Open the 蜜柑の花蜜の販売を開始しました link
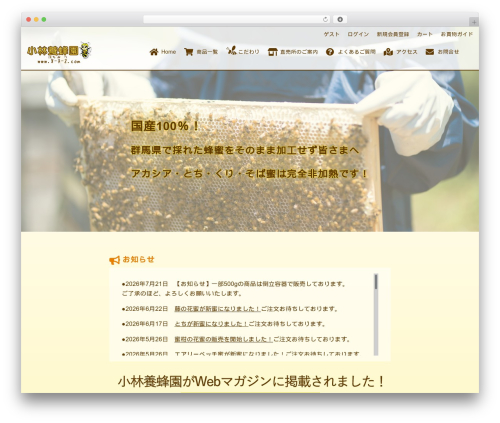The image size is (500, 423). [224, 339]
